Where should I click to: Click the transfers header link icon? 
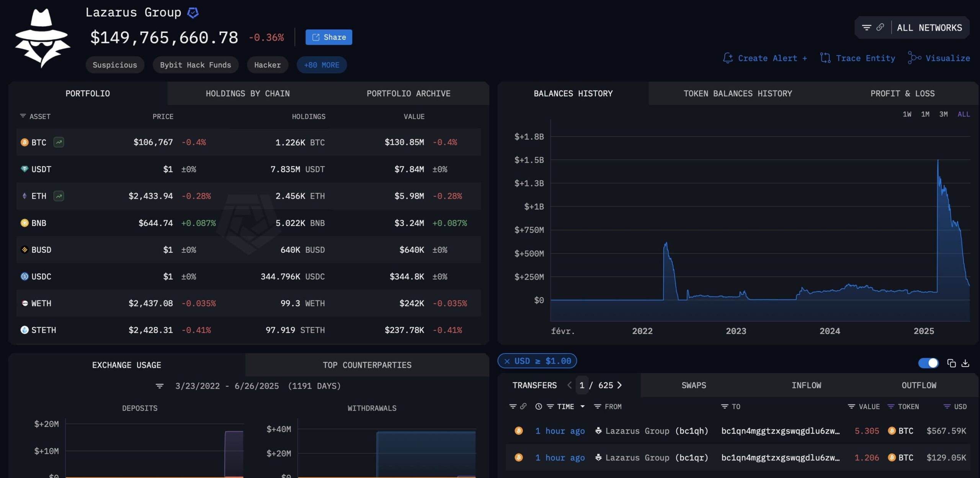tap(523, 406)
